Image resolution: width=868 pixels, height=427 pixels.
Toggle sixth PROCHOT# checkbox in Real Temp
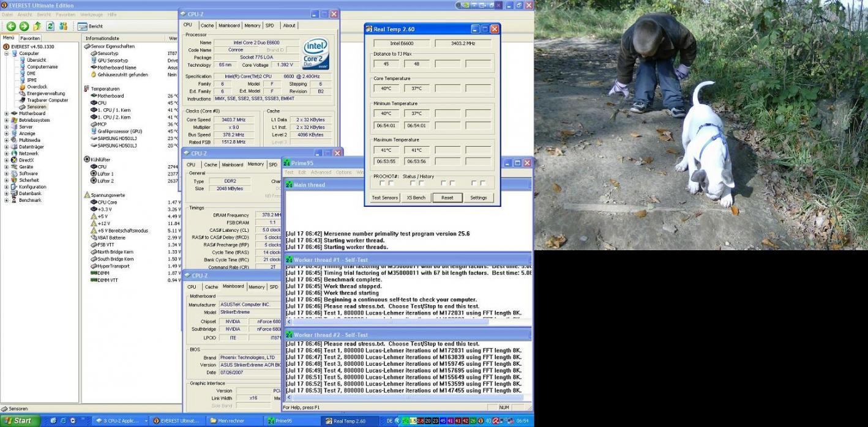click(452, 183)
